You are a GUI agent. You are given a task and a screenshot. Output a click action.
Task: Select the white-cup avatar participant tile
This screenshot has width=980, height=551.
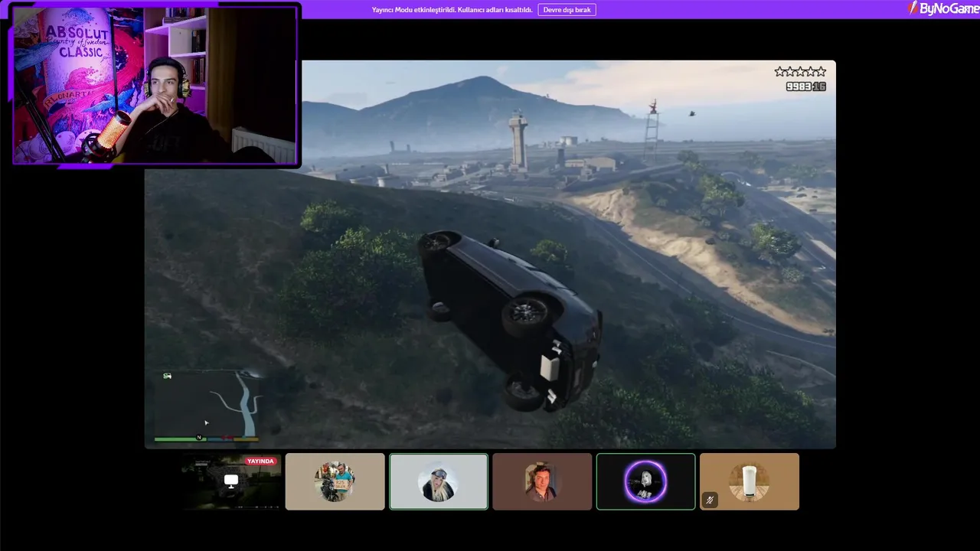click(750, 481)
